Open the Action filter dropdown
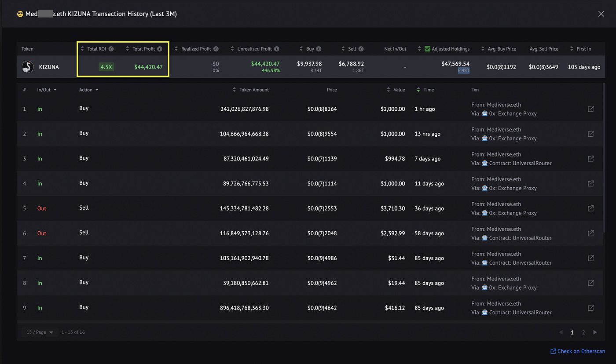The width and height of the screenshot is (616, 364). 88,90
